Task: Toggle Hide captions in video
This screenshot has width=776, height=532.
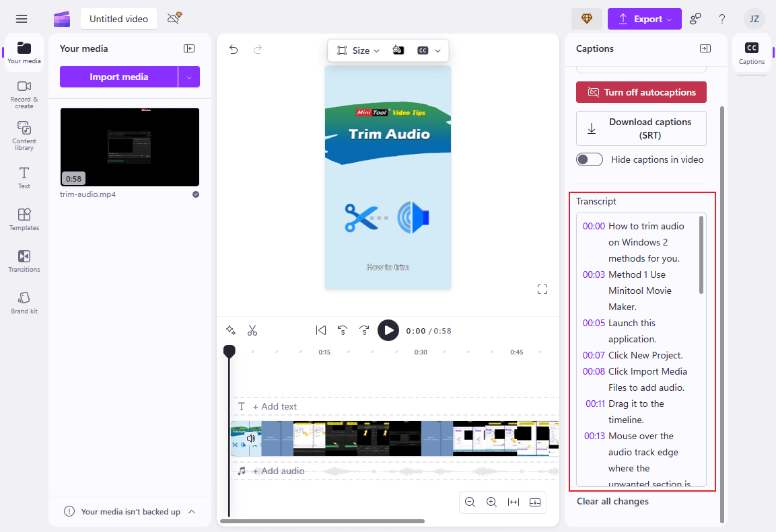Action: point(590,159)
